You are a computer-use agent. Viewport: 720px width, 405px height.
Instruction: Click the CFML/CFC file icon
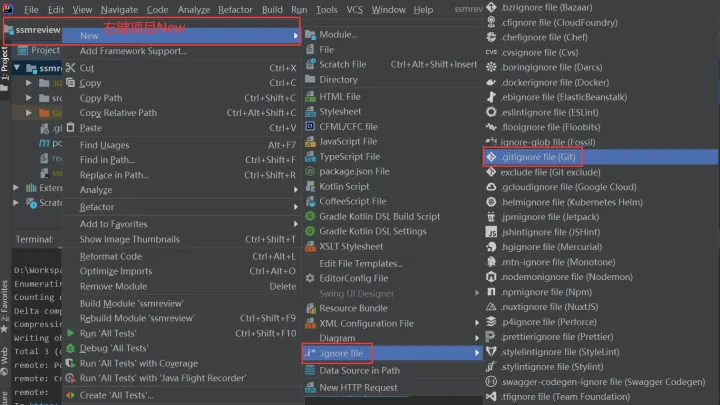click(x=310, y=126)
